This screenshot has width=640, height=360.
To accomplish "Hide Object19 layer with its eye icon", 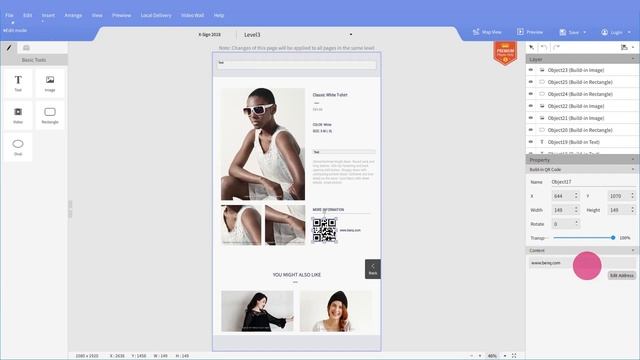I will point(531,142).
